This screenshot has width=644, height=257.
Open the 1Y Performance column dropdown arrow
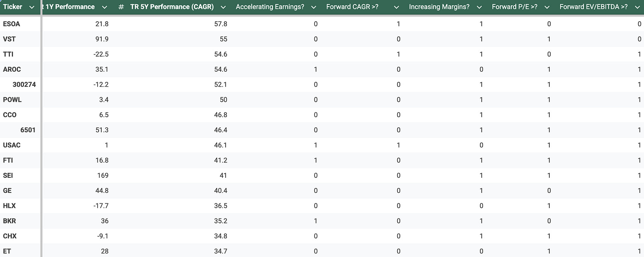pos(104,7)
